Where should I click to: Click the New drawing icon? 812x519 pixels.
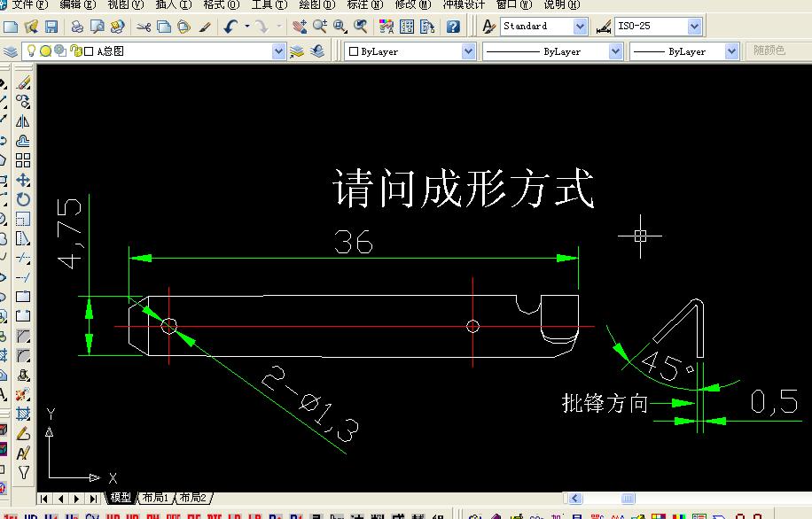tap(11, 27)
